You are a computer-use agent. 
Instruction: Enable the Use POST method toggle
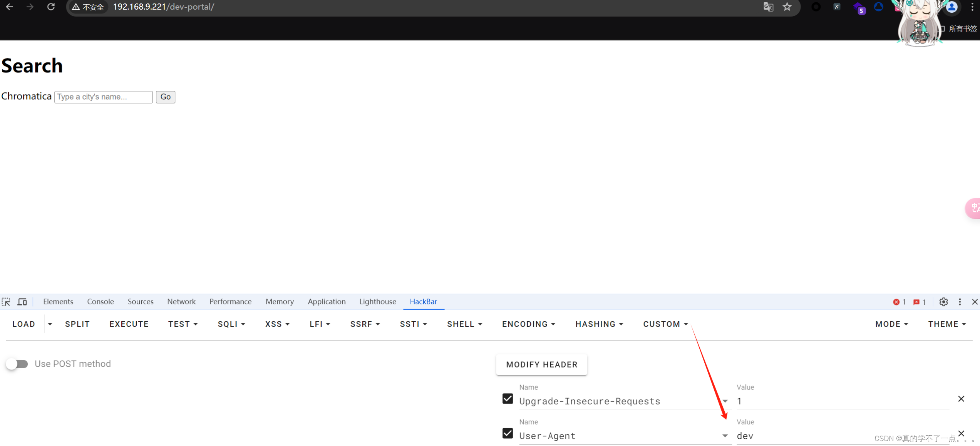(x=17, y=364)
